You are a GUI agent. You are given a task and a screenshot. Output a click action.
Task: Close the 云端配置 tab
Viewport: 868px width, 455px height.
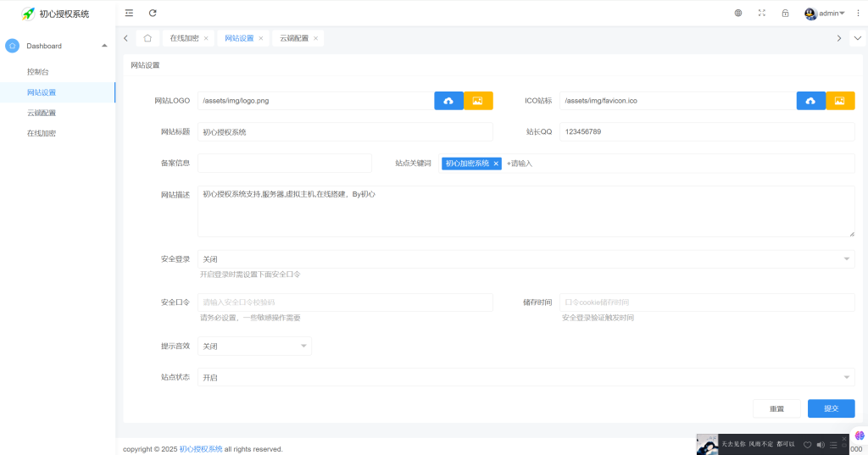pyautogui.click(x=315, y=38)
